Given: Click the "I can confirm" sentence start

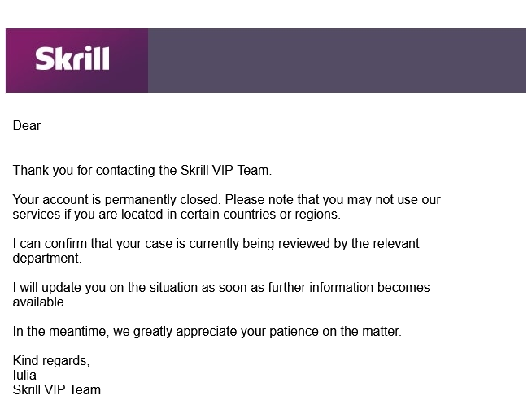Looking at the screenshot, I should (x=49, y=244).
